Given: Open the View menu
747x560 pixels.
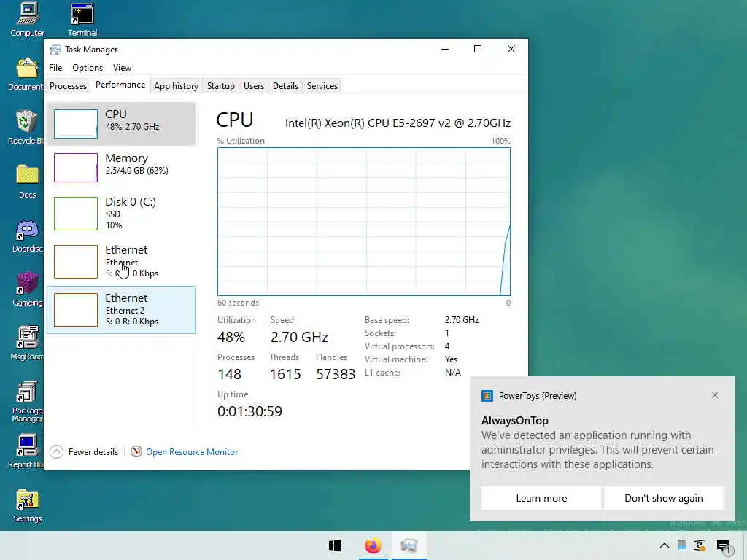Looking at the screenshot, I should click(x=122, y=68).
